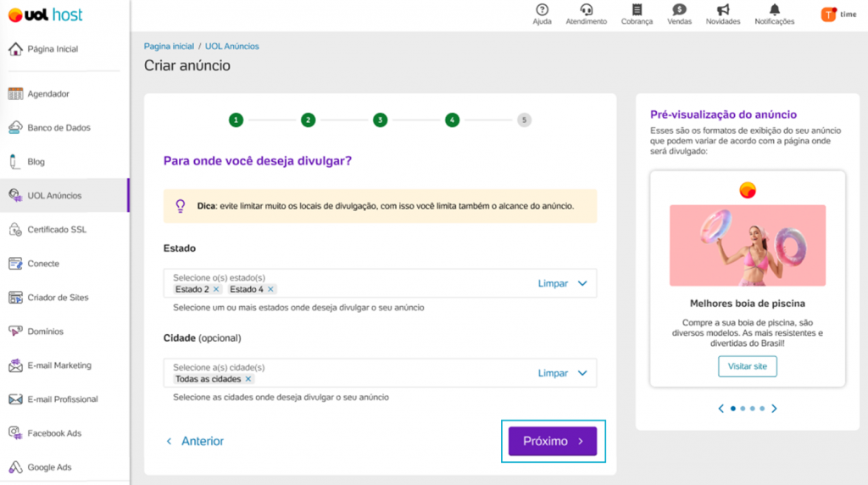
Task: Jump to step 2 in progress stepper
Action: coord(309,120)
